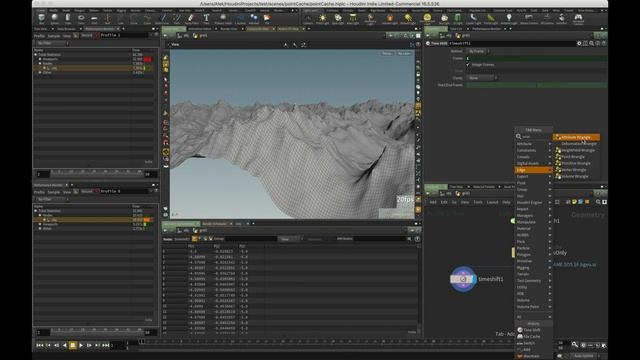Add a Spot Light from the shelf
The width and height of the screenshot is (640, 360).
click(x=338, y=18)
